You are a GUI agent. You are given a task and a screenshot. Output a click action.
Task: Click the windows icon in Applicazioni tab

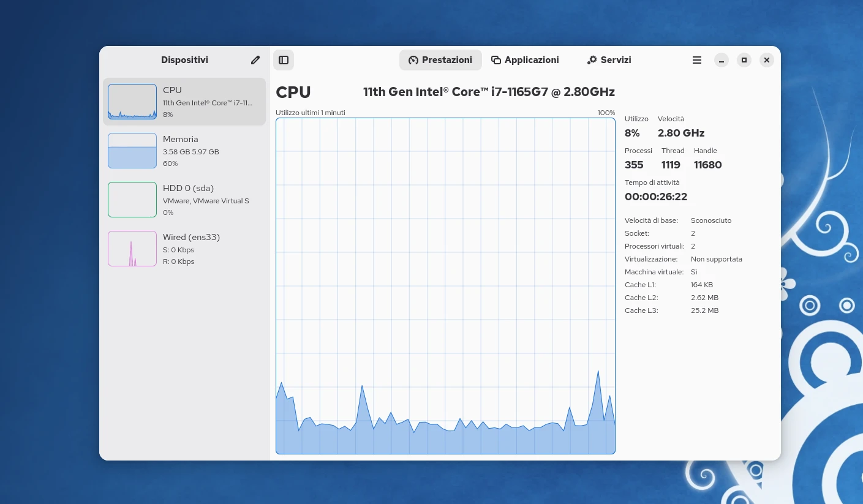click(496, 60)
